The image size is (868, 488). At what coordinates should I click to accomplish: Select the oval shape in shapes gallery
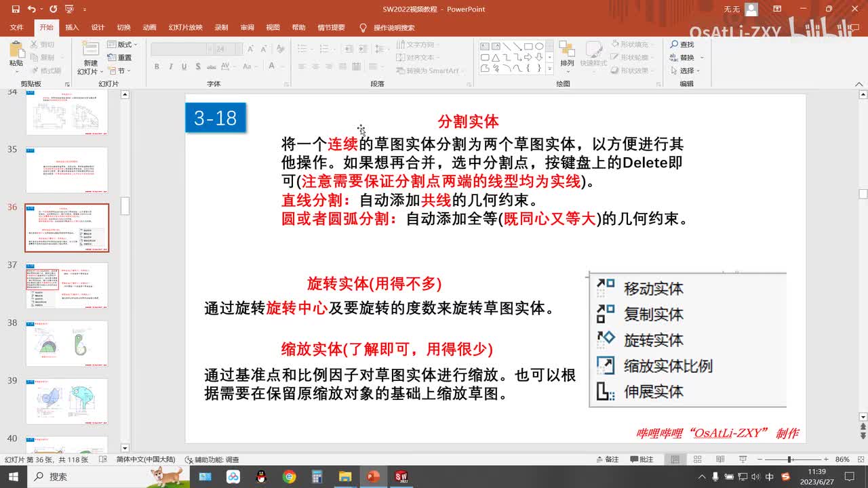tap(539, 46)
